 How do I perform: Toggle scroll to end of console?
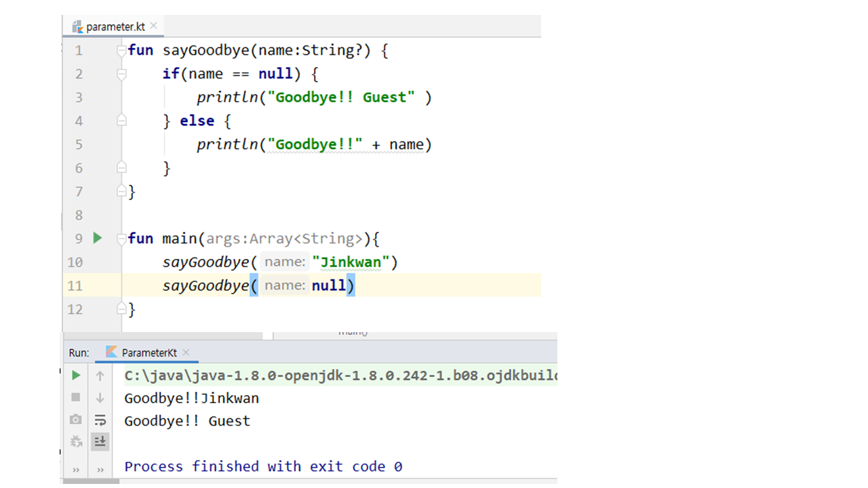(100, 442)
